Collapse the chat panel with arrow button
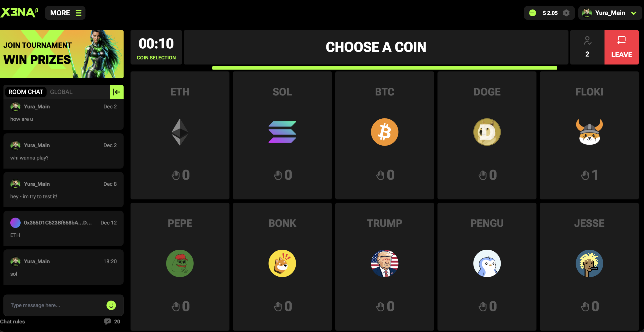Image resolution: width=644 pixels, height=332 pixels. tap(116, 92)
